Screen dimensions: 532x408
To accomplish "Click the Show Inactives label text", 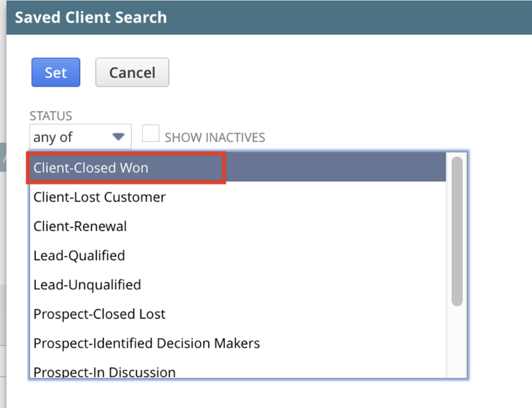I will [215, 138].
